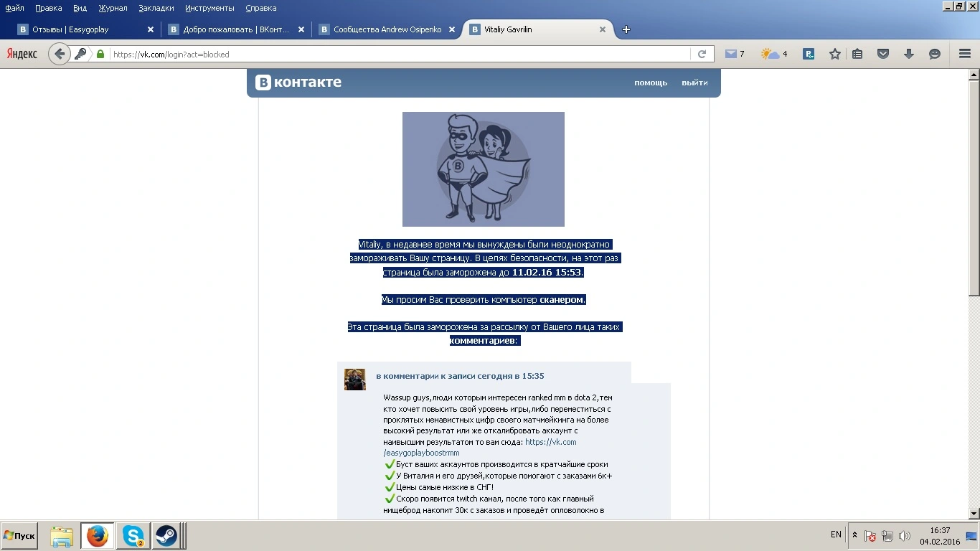Open the Пуск start menu
This screenshot has height=551, width=980.
19,536
